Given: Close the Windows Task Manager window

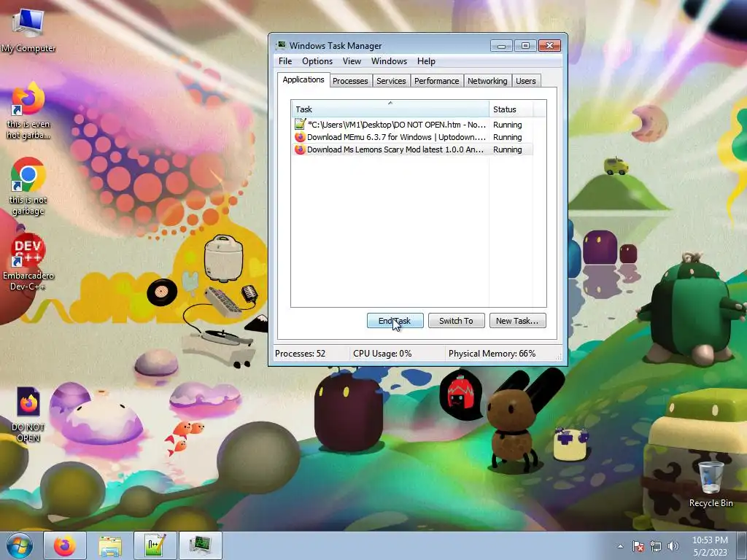Looking at the screenshot, I should pyautogui.click(x=549, y=46).
